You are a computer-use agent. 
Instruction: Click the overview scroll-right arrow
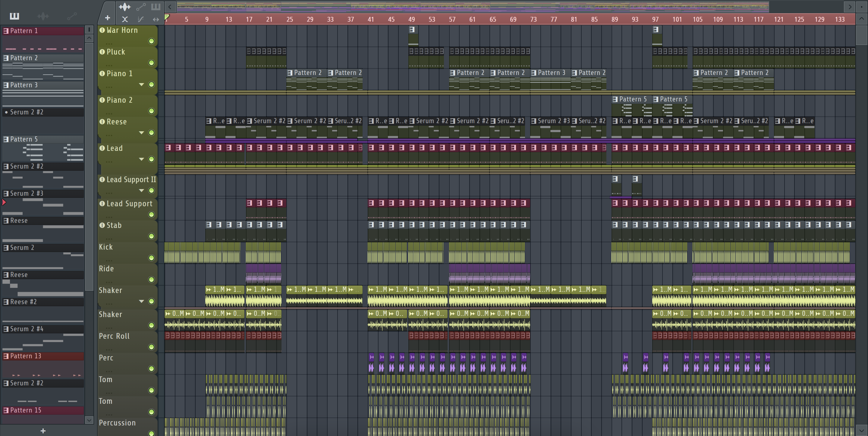click(850, 6)
